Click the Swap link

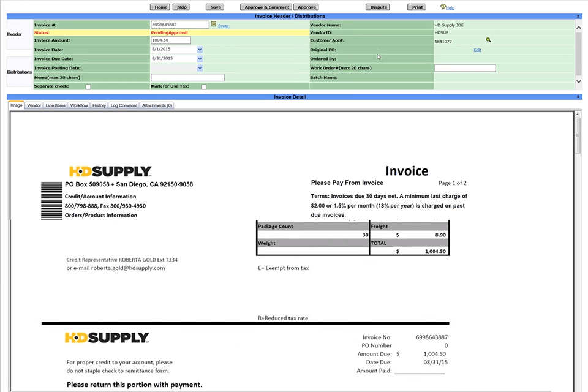223,26
